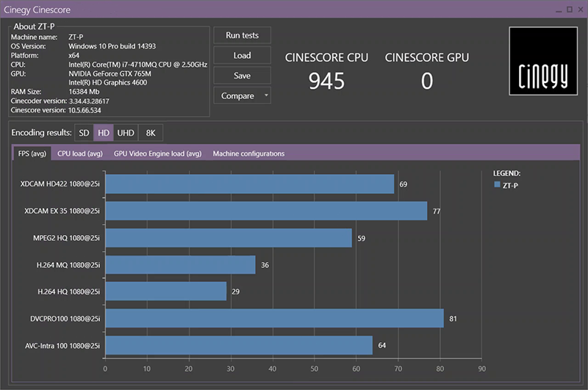Click Cinecoder version '3.34.43.28617'
Screen dimensions: 588x390
pyautogui.click(x=89, y=101)
